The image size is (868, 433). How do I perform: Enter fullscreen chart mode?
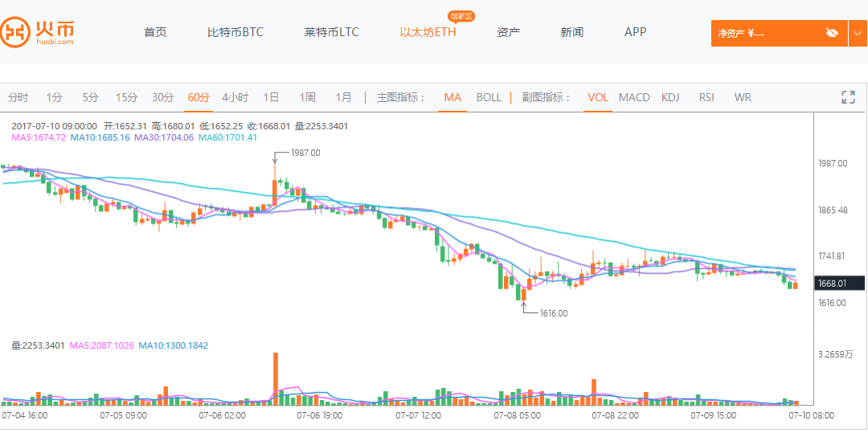848,97
